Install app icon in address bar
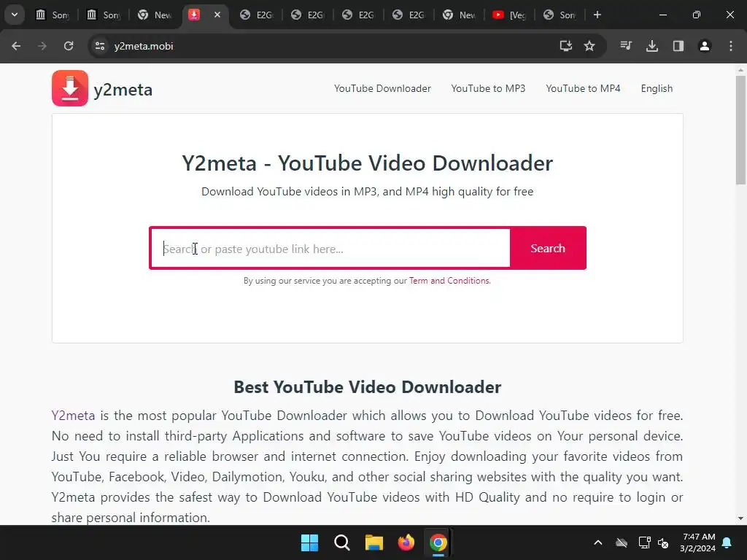Image resolution: width=747 pixels, height=560 pixels. pyautogui.click(x=565, y=46)
